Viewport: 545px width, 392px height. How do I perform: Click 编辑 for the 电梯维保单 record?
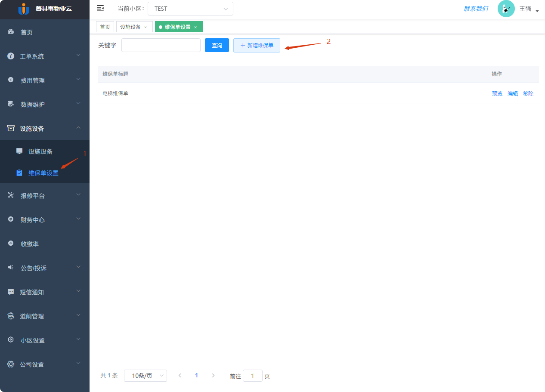(512, 93)
